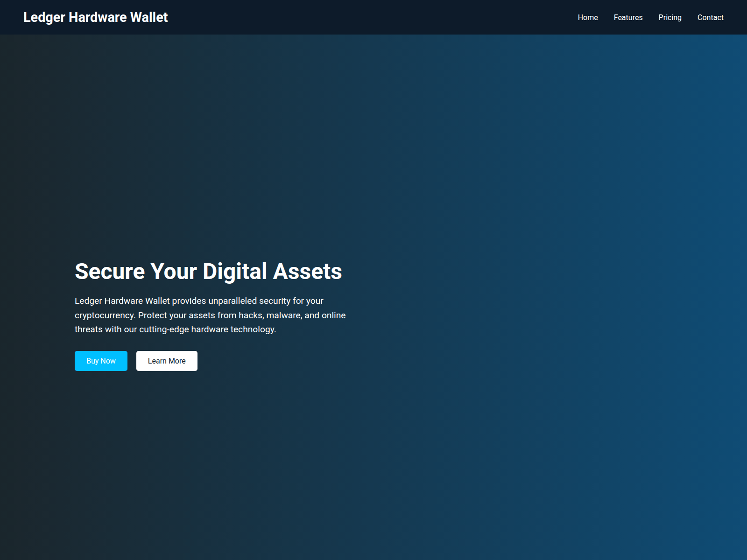Check Pricing from the navigation bar
The height and width of the screenshot is (560, 747).
(670, 17)
